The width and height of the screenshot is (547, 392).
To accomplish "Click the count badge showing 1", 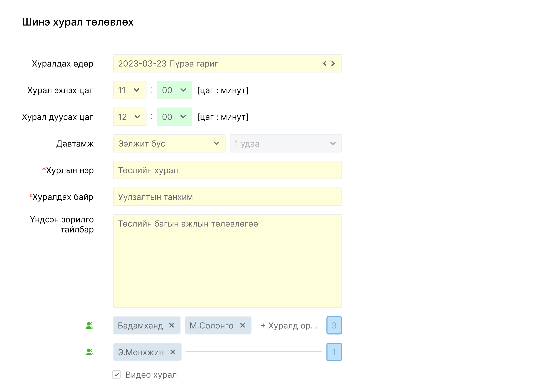I will point(334,352).
